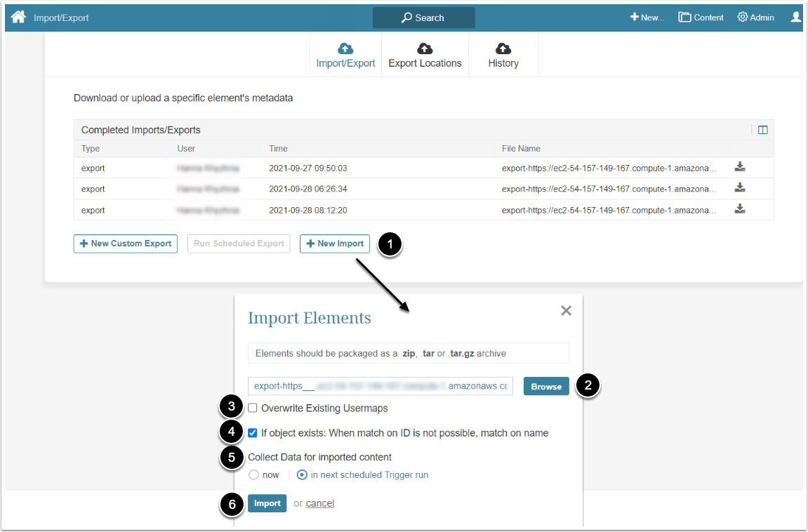Click the file name in the 09:50:03 row
808x532 pixels.
point(609,168)
